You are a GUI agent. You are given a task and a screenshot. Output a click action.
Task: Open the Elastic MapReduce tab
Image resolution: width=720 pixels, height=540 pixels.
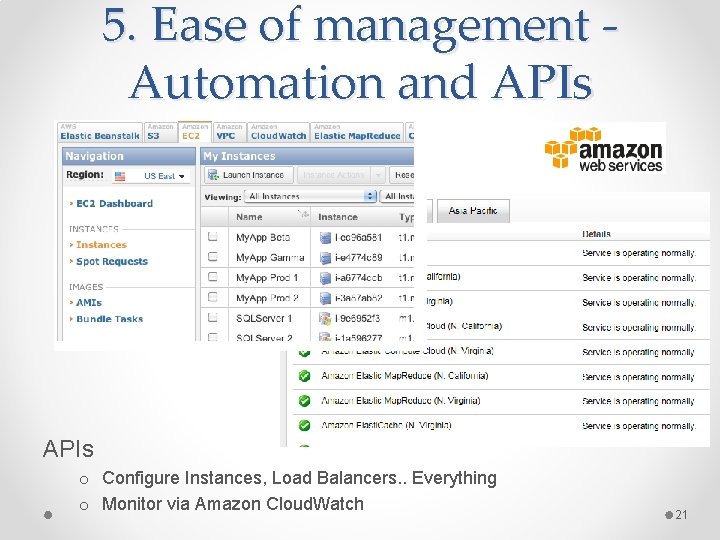point(357,132)
